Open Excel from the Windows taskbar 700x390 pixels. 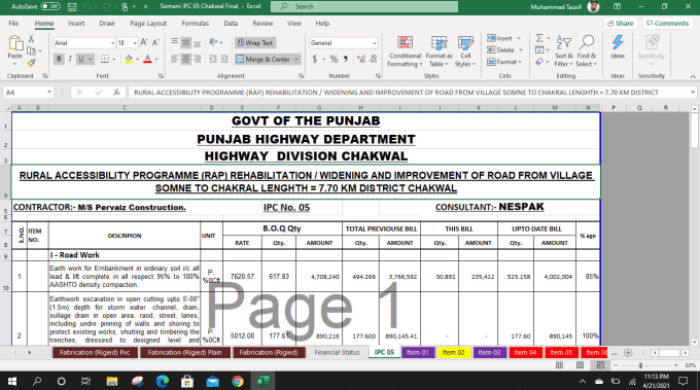[262, 381]
